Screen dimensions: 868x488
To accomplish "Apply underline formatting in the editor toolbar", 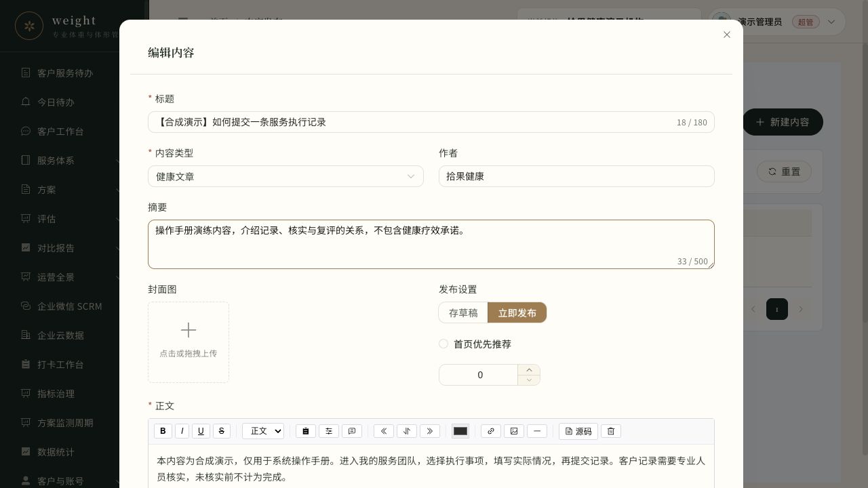I will [201, 431].
